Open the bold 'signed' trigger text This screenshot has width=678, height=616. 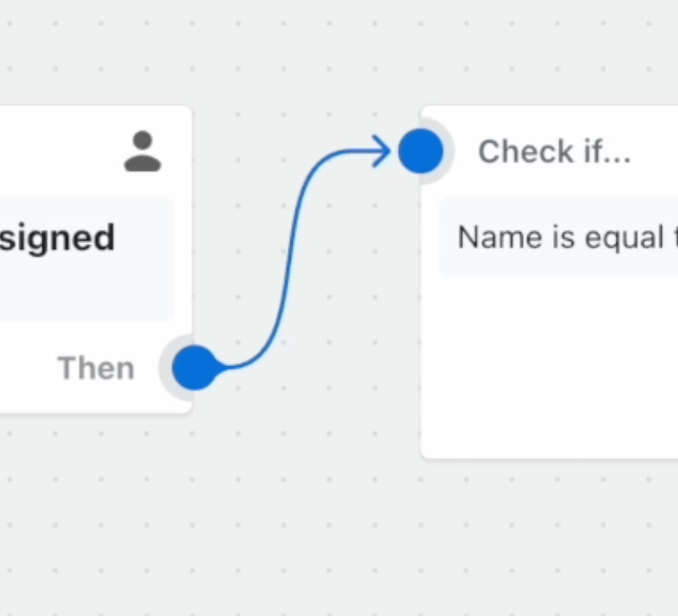[57, 238]
